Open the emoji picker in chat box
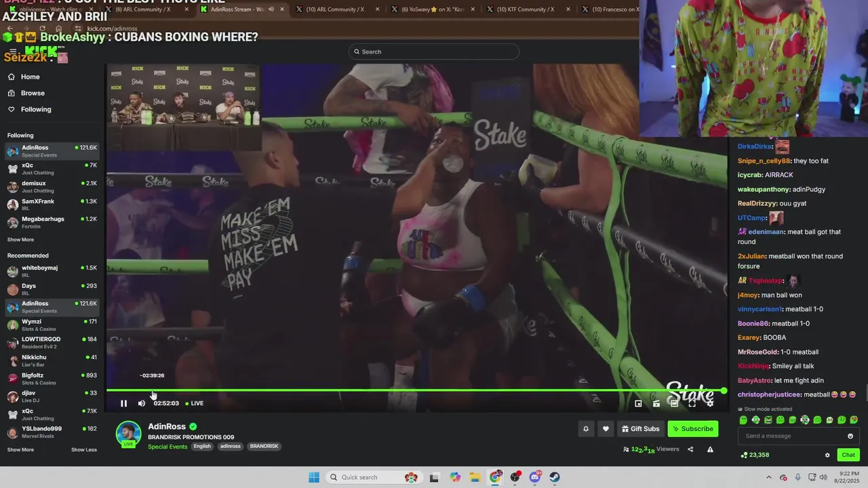The width and height of the screenshot is (868, 488). [x=850, y=436]
